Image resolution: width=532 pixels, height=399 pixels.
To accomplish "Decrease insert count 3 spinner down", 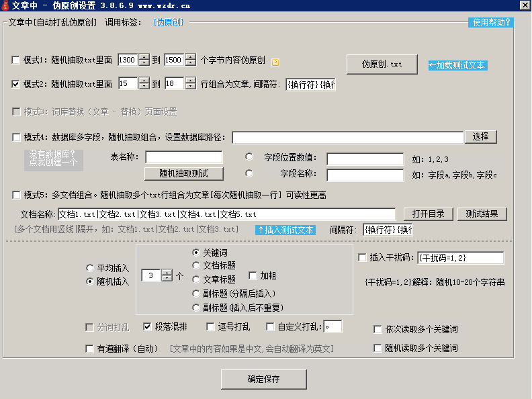I will (167, 278).
